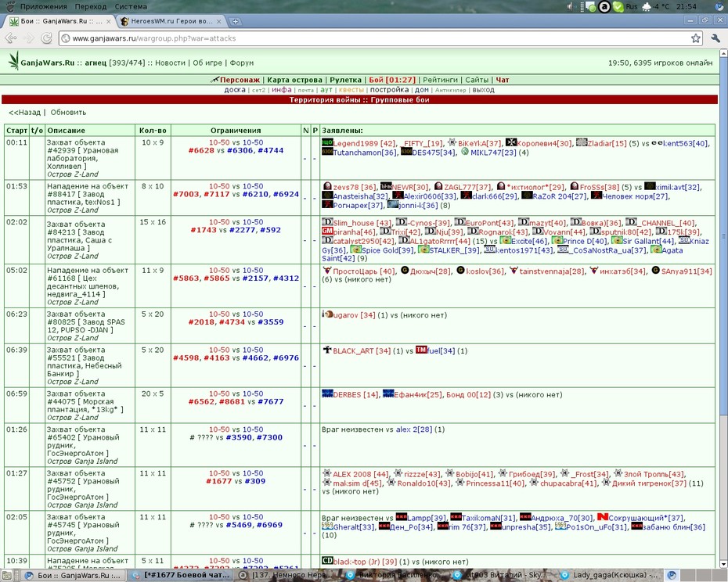Click the GM syndicate icon beside piranha[46]
The width and height of the screenshot is (728, 582).
[x=327, y=231]
